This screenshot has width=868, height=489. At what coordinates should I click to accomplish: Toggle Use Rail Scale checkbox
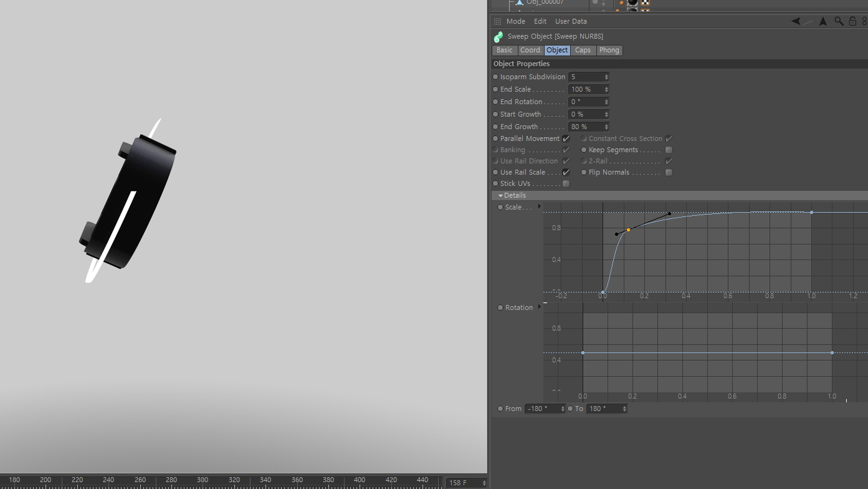coord(566,172)
